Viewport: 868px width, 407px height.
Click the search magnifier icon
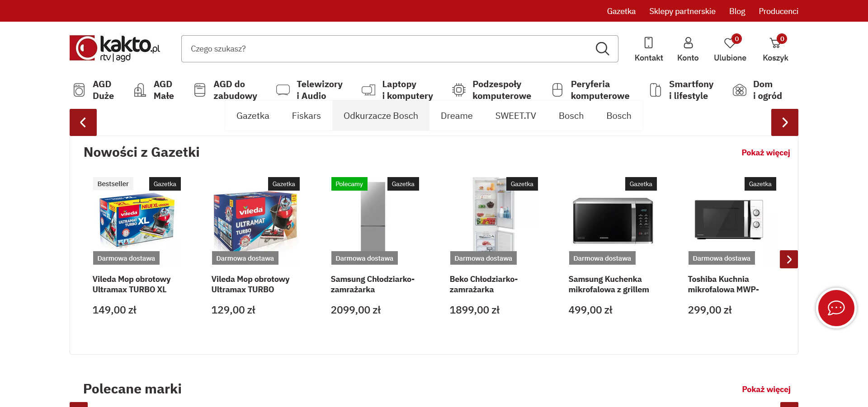[602, 49]
